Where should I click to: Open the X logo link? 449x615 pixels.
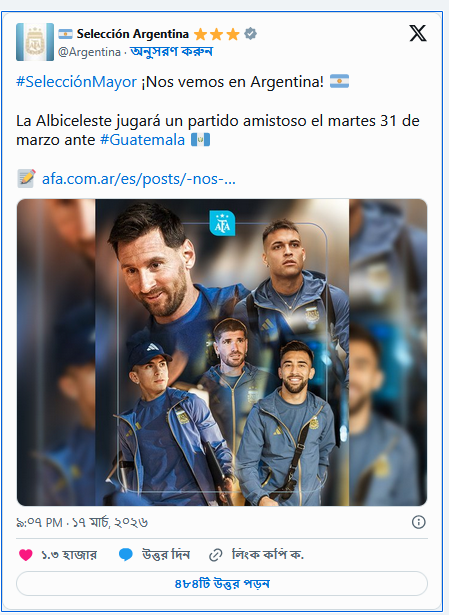418,33
